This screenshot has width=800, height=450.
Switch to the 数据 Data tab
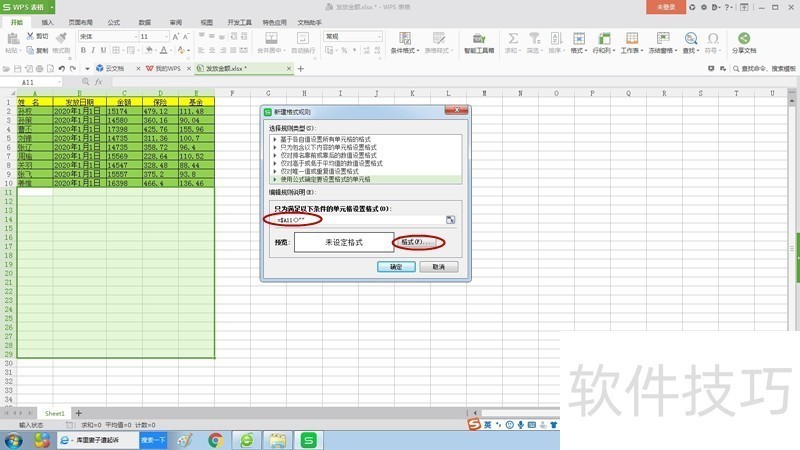[x=145, y=22]
